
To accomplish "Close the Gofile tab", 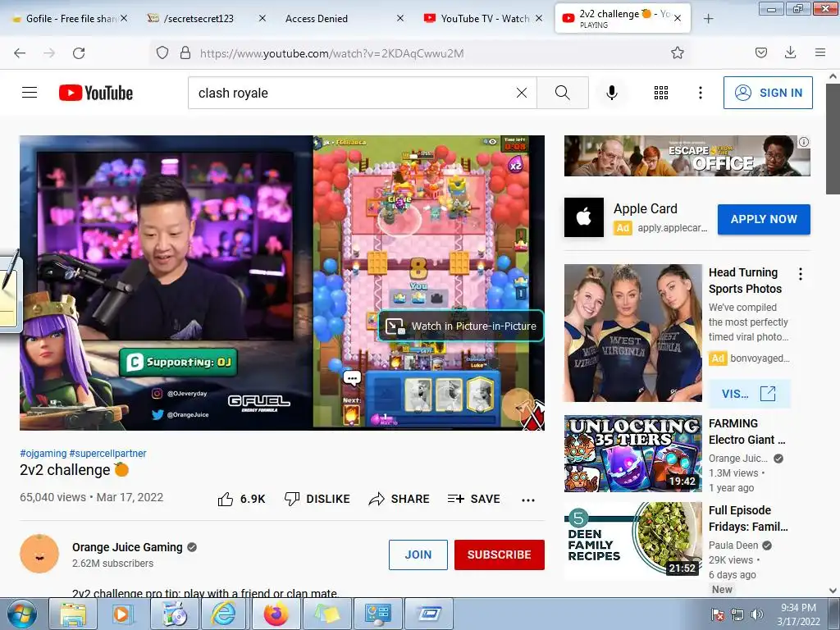I will point(124,18).
